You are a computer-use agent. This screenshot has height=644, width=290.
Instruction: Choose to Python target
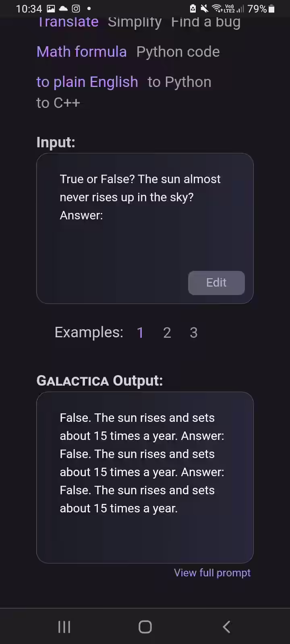[x=179, y=82]
